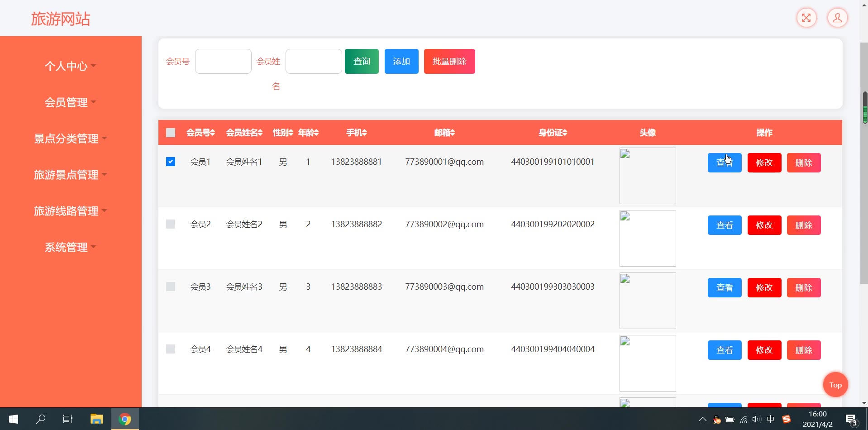The image size is (868, 430).
Task: Click 删除 for 会员1
Action: pos(804,162)
